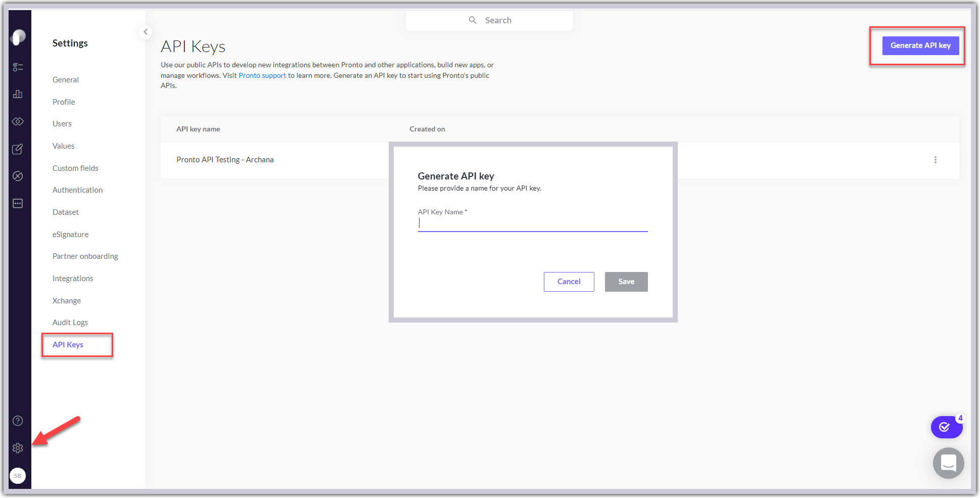Click the API key name column header
Screen dimensions: 980x498
[198, 129]
